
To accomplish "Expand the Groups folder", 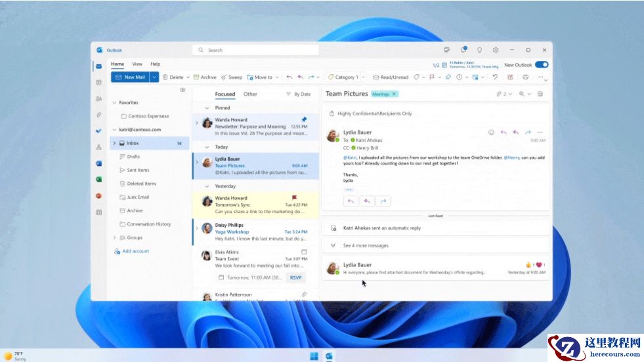I will coord(115,237).
